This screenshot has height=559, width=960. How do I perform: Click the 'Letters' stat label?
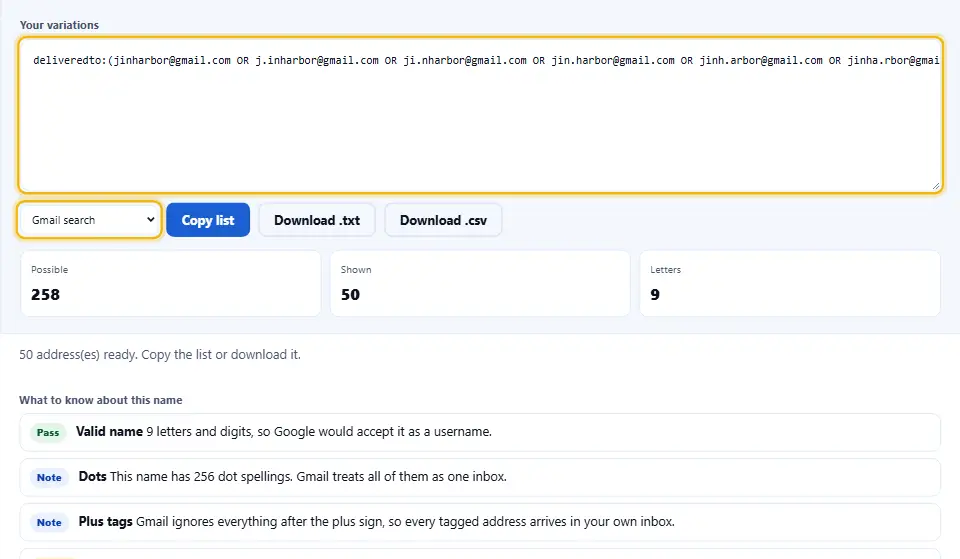[666, 269]
